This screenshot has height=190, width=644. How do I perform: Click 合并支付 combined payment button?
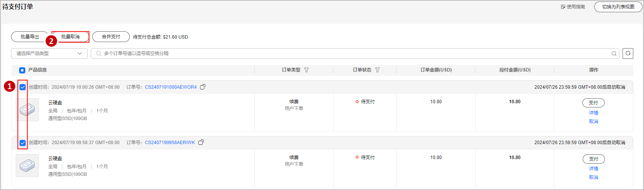(111, 37)
